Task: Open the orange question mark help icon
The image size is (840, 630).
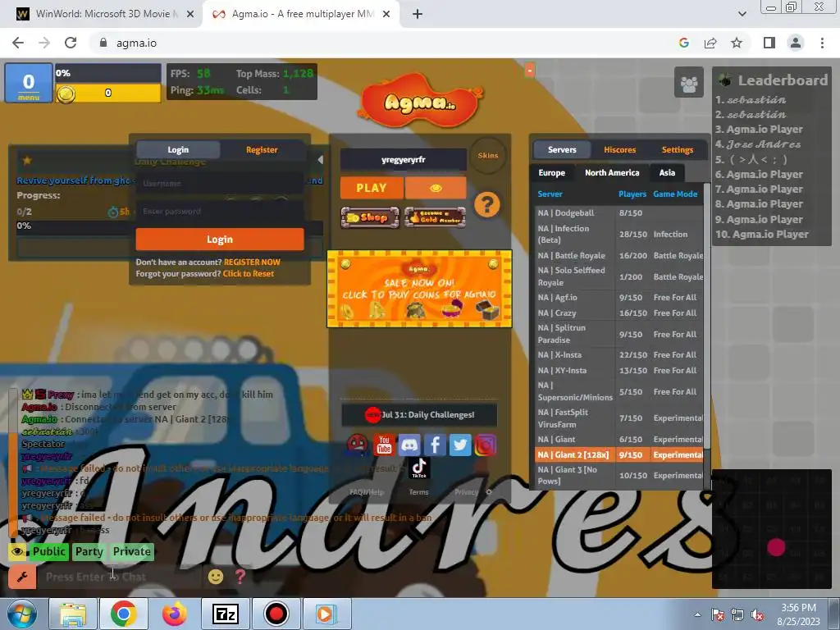Action: (x=487, y=204)
